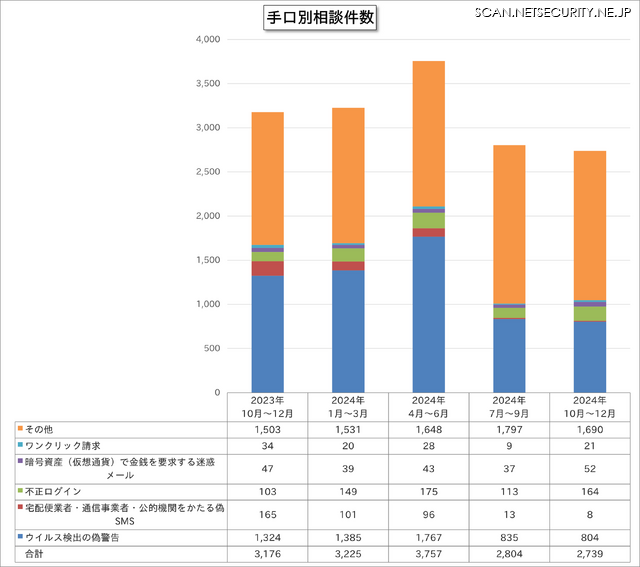Click the blue ウイルス検出の偽警告 legend marker
Screen dimensions: 640x567
tap(20, 537)
